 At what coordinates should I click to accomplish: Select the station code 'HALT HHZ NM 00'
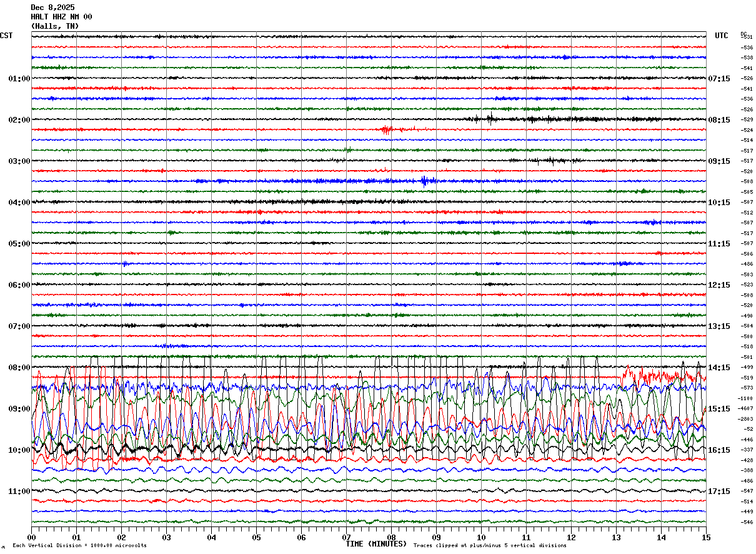click(x=61, y=17)
